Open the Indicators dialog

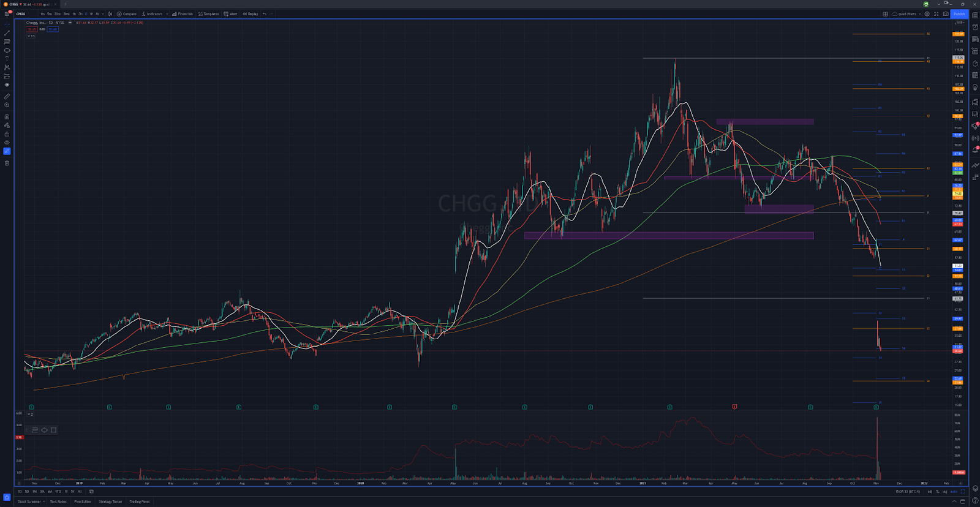pos(152,13)
